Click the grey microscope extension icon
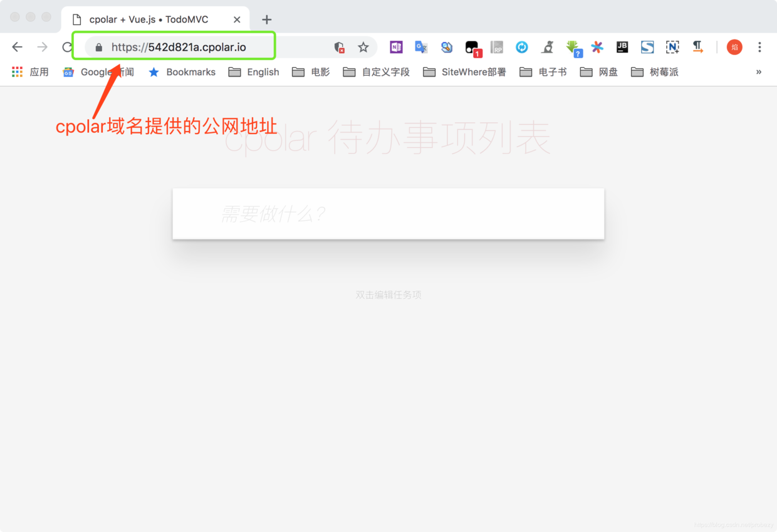This screenshot has height=532, width=777. click(548, 47)
